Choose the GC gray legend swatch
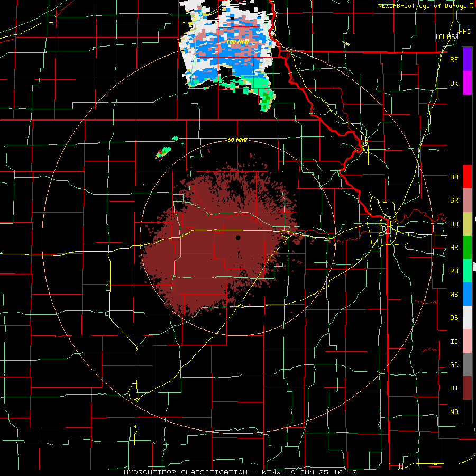476x476 pixels. point(467,364)
